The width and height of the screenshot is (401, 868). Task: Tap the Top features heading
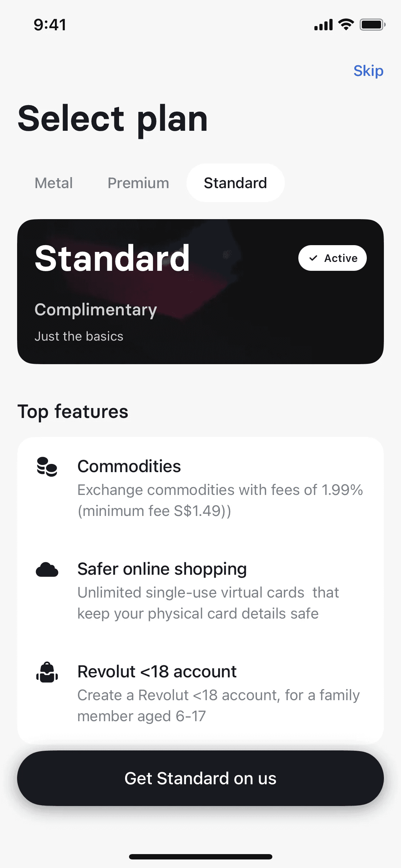[73, 412]
